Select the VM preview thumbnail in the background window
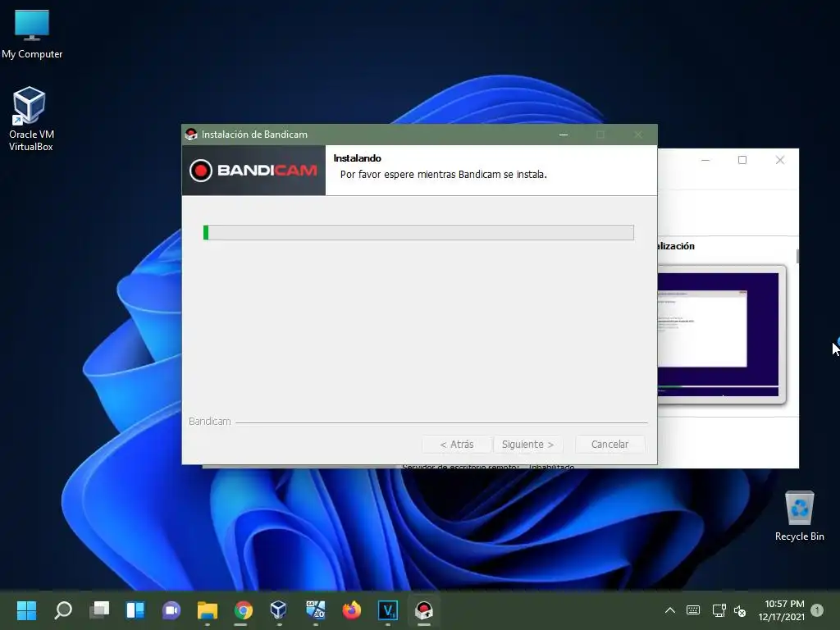840x630 pixels. click(x=721, y=335)
